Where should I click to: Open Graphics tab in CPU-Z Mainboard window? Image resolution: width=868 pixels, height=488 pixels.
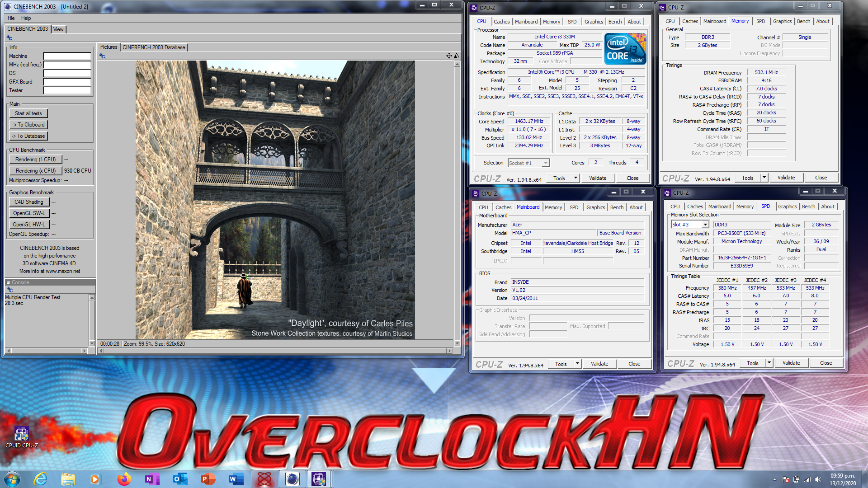595,207
